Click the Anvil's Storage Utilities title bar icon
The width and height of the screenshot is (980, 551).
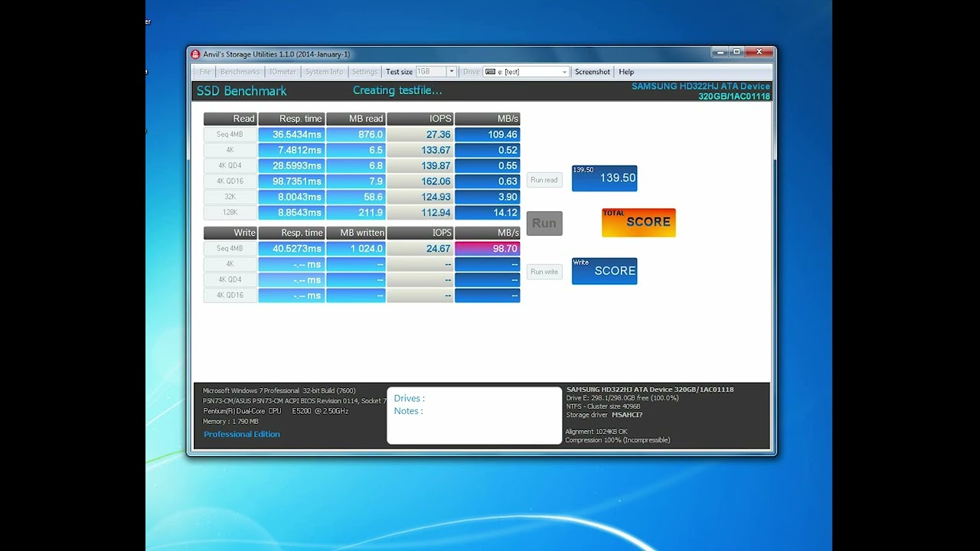tap(195, 54)
